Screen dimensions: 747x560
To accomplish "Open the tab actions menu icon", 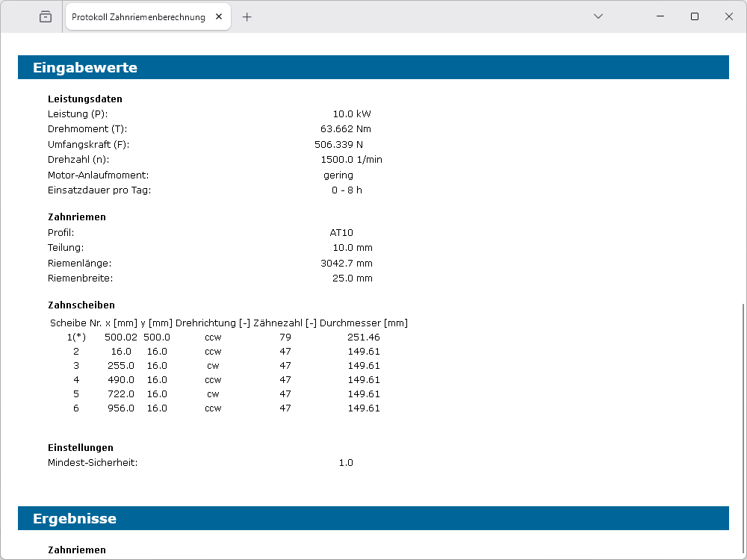I will [46, 16].
